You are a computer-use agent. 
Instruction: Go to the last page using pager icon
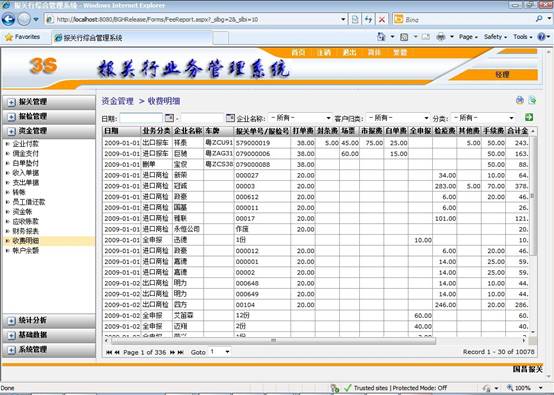click(181, 352)
